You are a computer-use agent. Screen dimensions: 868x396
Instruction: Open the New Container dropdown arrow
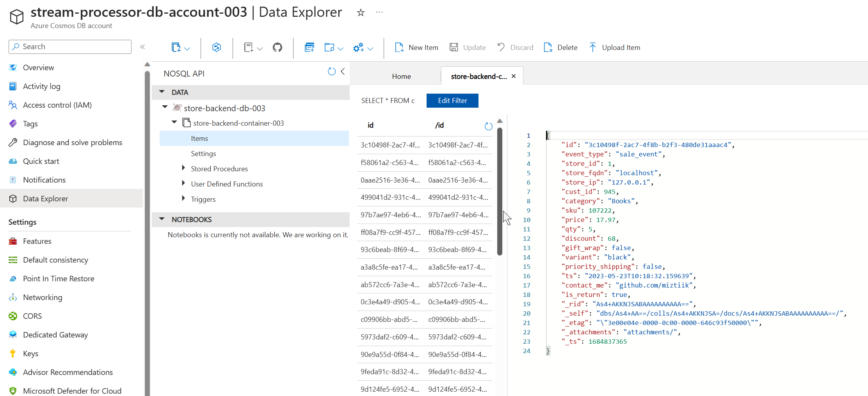[x=187, y=49]
